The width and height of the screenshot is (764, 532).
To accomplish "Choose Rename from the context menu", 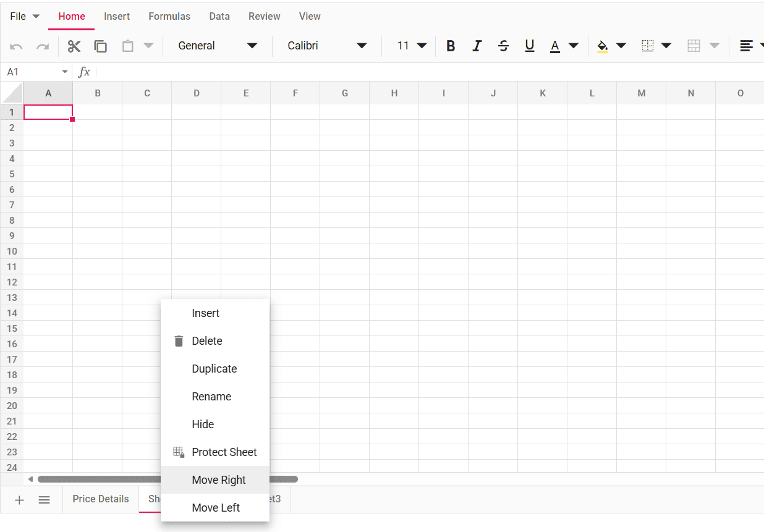I will click(x=215, y=397).
